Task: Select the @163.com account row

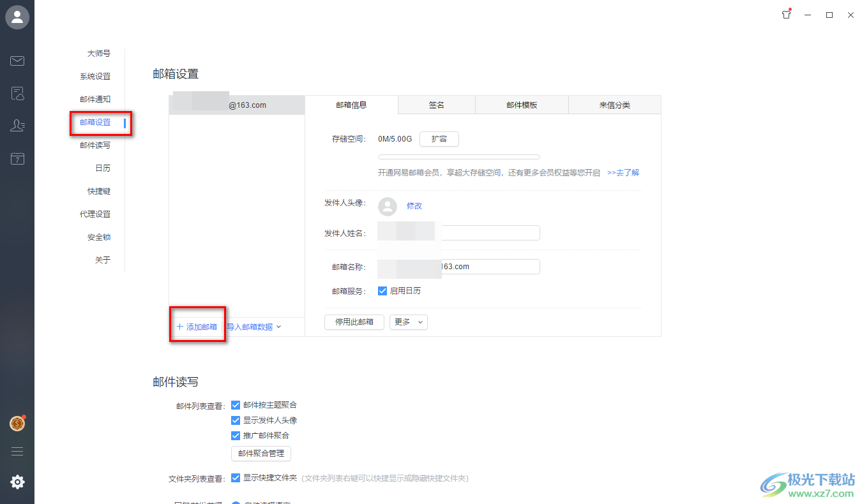Action: coord(237,105)
